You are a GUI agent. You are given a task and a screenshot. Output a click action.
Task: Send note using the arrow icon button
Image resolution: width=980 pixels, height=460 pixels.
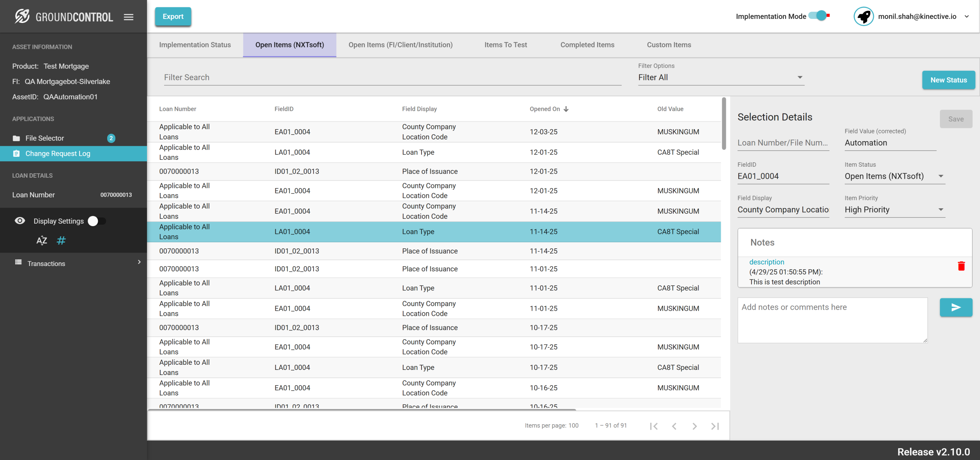956,307
